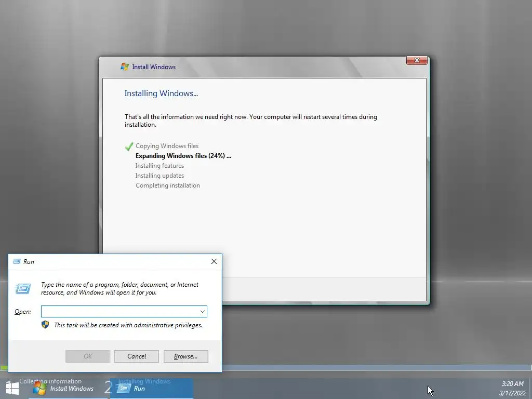The image size is (532, 399).
Task: Click 'Expanding Windows files (24%)' step
Action: click(183, 156)
